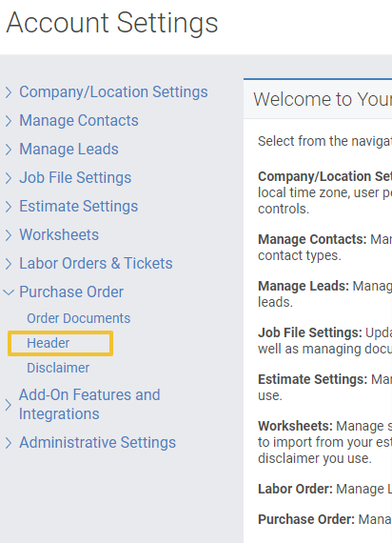Select Company/Location Settings menu label
The width and height of the screenshot is (392, 543).
tap(113, 92)
